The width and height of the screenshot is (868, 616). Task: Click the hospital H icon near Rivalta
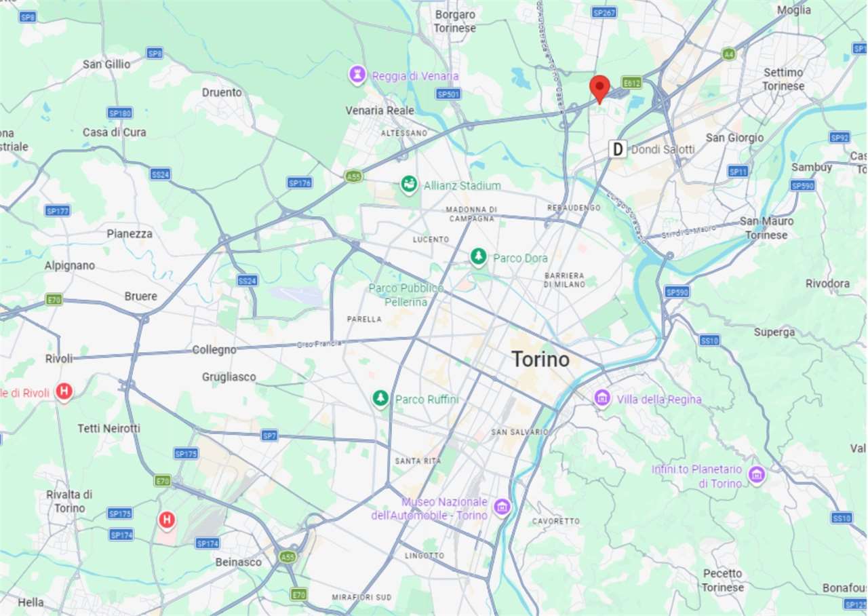tap(166, 520)
